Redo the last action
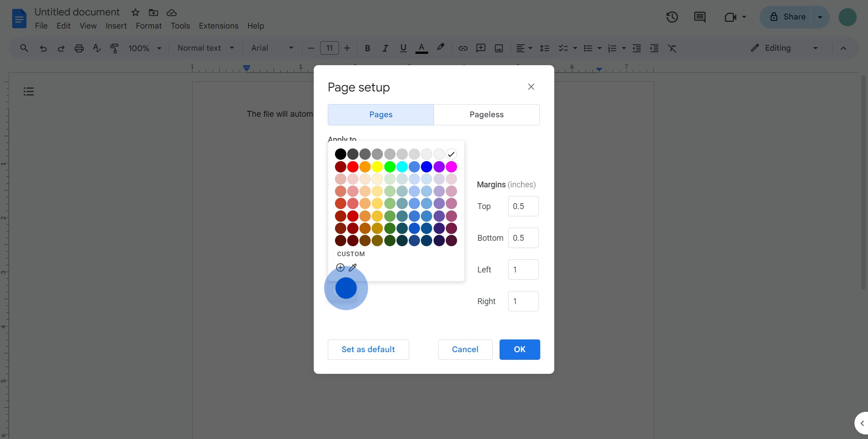Screen dimensions: 868x439 (61, 48)
